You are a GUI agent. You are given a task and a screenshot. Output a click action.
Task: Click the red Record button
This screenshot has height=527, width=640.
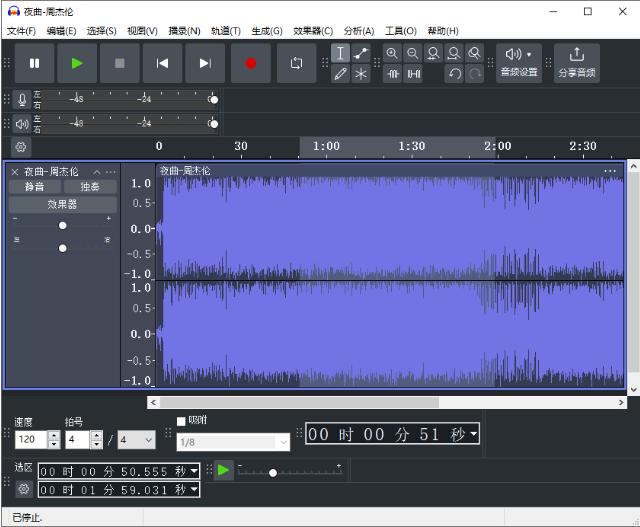tap(251, 63)
